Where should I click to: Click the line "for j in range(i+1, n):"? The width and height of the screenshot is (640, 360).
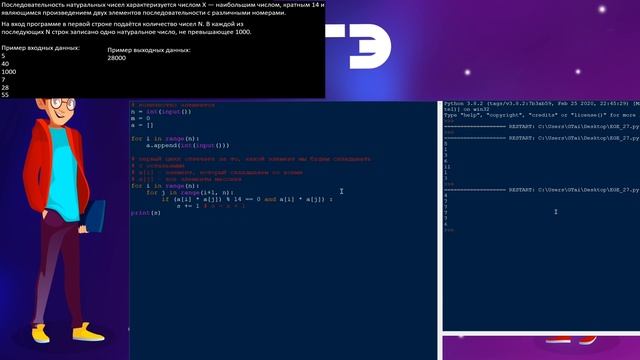(190, 192)
